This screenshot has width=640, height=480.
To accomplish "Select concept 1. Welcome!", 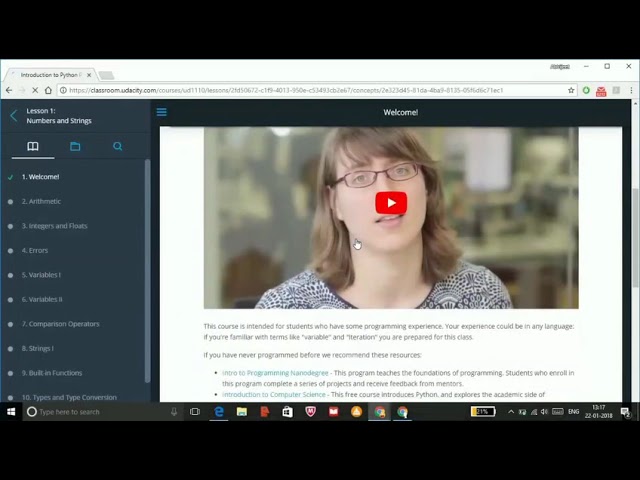I will 40,177.
